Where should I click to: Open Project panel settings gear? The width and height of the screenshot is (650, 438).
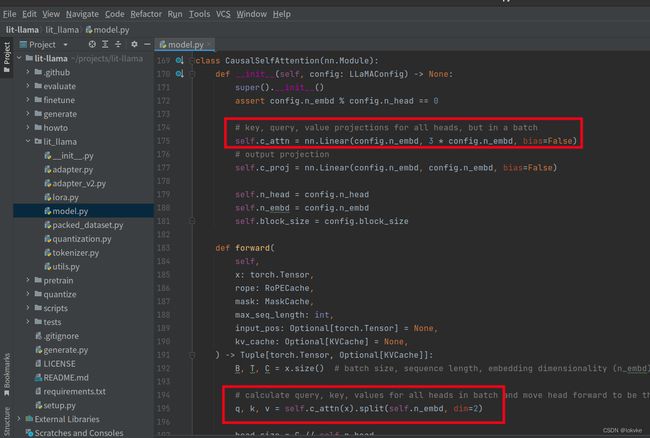134,44
